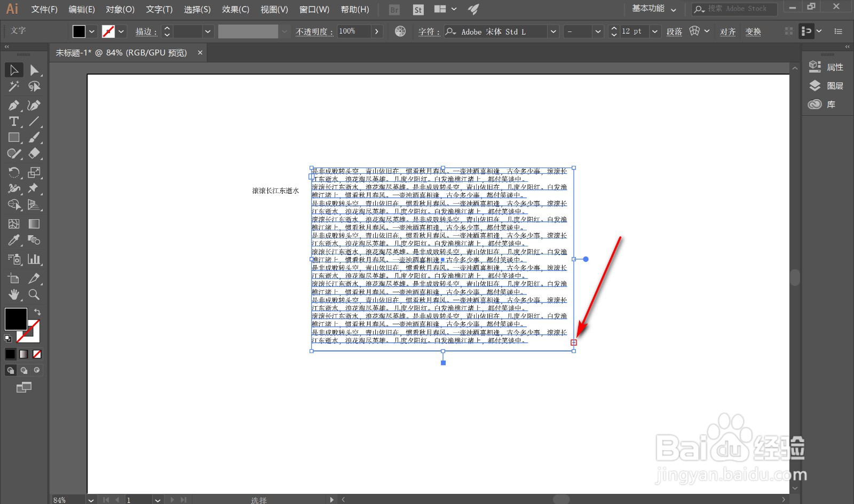The height and width of the screenshot is (504, 854).
Task: Set paint type to None
Action: tap(37, 354)
